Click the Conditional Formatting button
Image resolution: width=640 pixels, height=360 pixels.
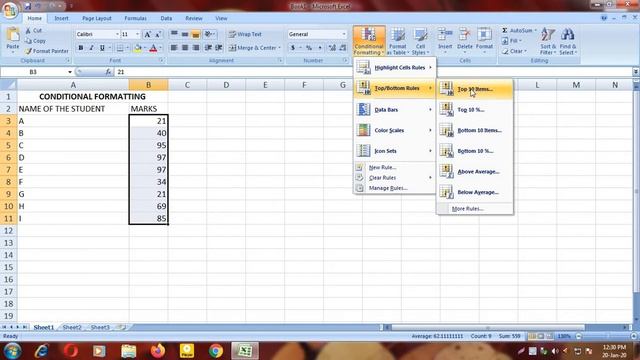[x=369, y=41]
